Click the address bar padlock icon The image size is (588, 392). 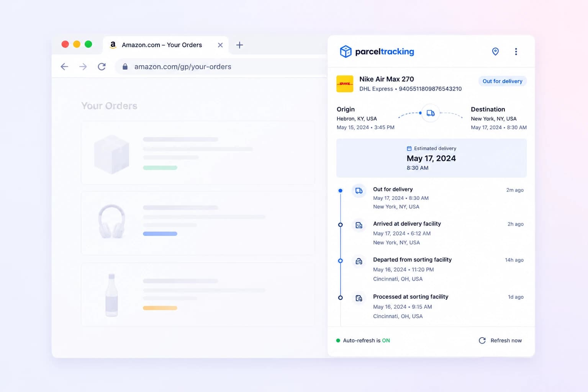coord(125,67)
